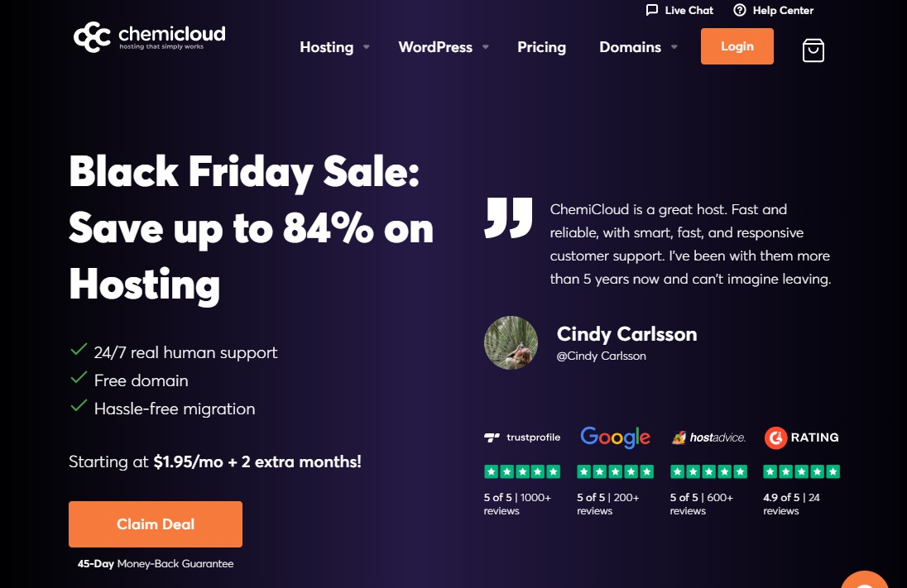Viewport: 907px width, 588px height.
Task: Click Cindy Carlsson's profile picture
Action: (x=511, y=342)
